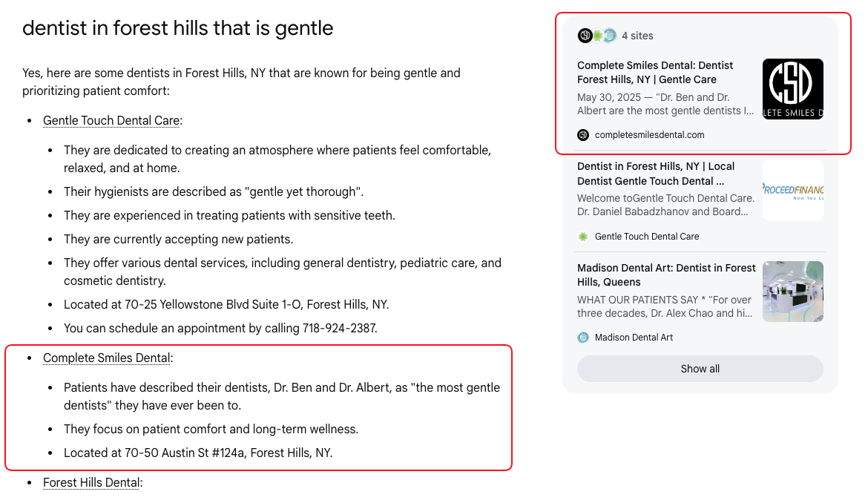This screenshot has width=868, height=503.
Task: Open the CSD logo thumbnail
Action: [x=793, y=89]
